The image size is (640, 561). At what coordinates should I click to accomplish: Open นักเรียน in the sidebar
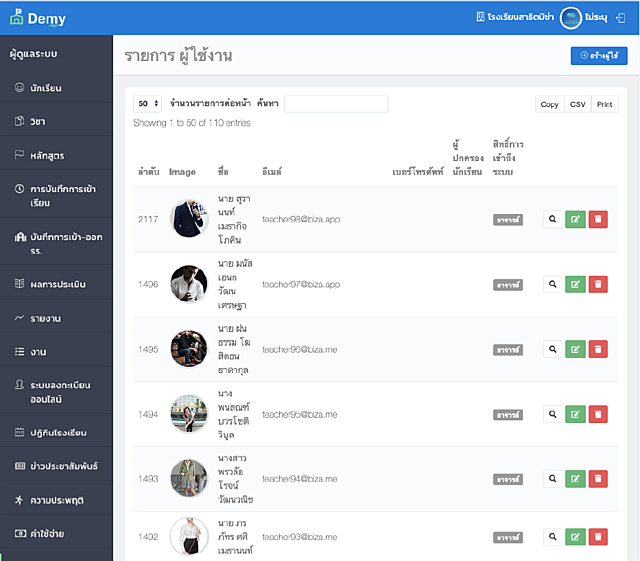point(46,88)
